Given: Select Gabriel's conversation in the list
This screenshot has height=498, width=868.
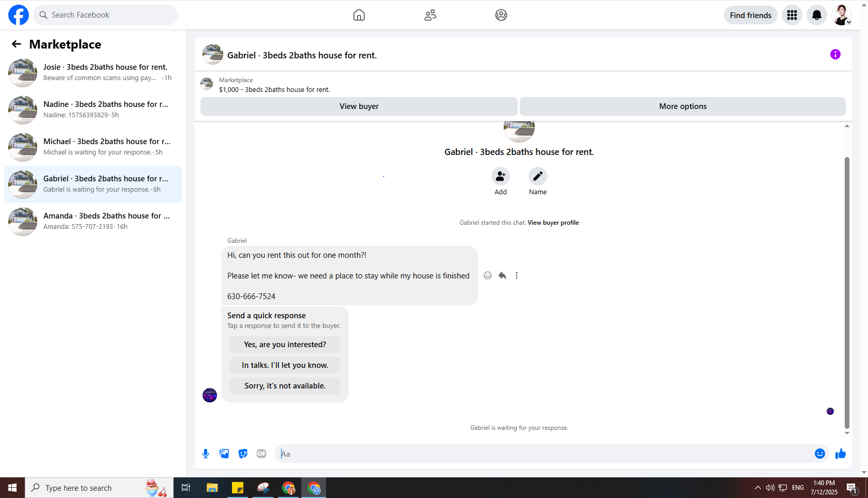Looking at the screenshot, I should (93, 184).
